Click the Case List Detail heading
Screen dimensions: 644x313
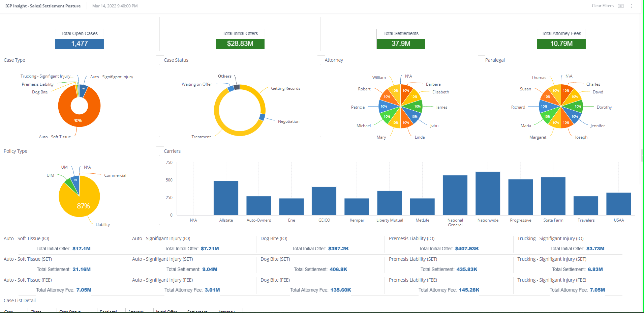(20, 301)
